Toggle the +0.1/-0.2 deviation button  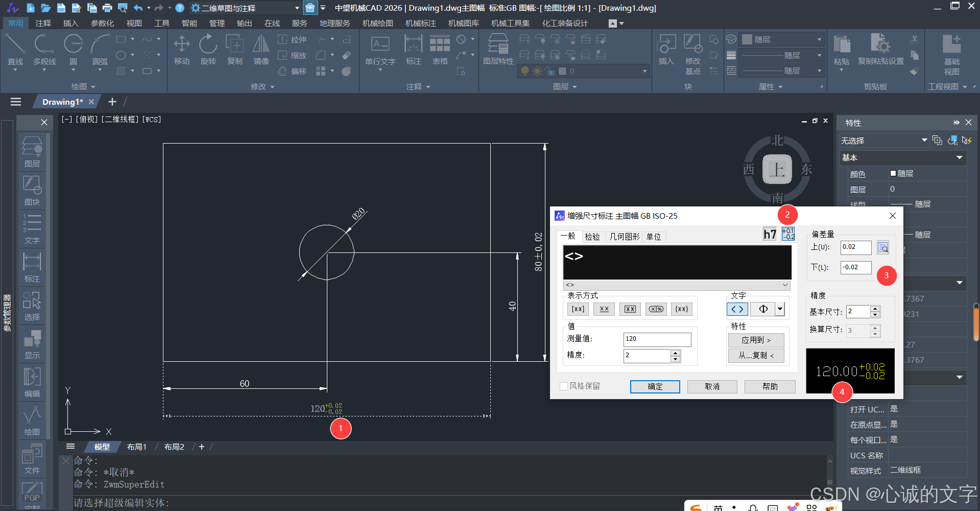(788, 234)
